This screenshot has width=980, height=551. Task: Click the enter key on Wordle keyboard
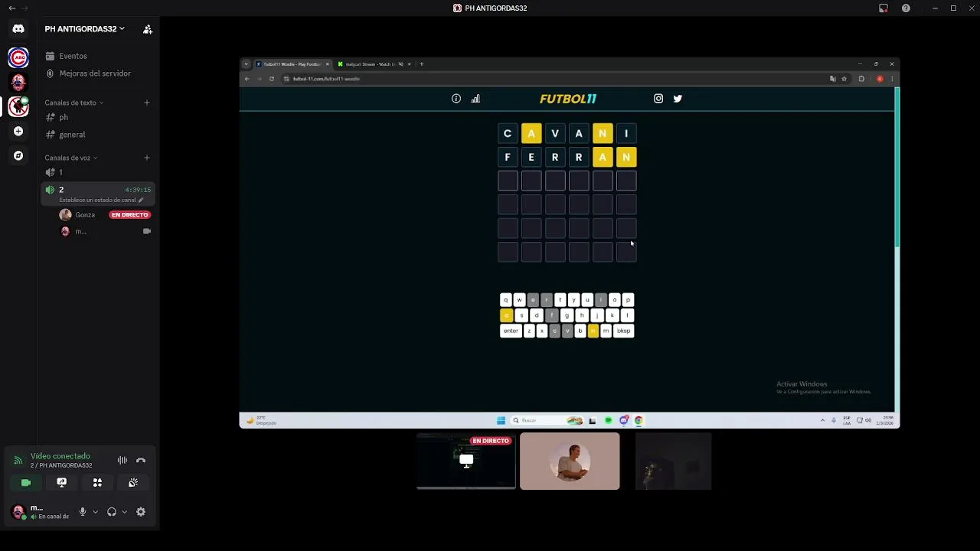pyautogui.click(x=511, y=331)
